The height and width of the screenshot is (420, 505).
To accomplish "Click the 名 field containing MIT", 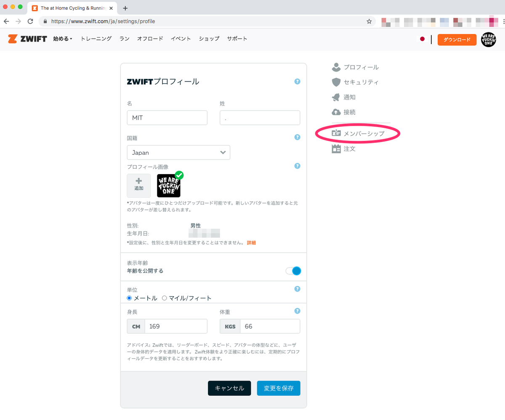I will [x=167, y=118].
